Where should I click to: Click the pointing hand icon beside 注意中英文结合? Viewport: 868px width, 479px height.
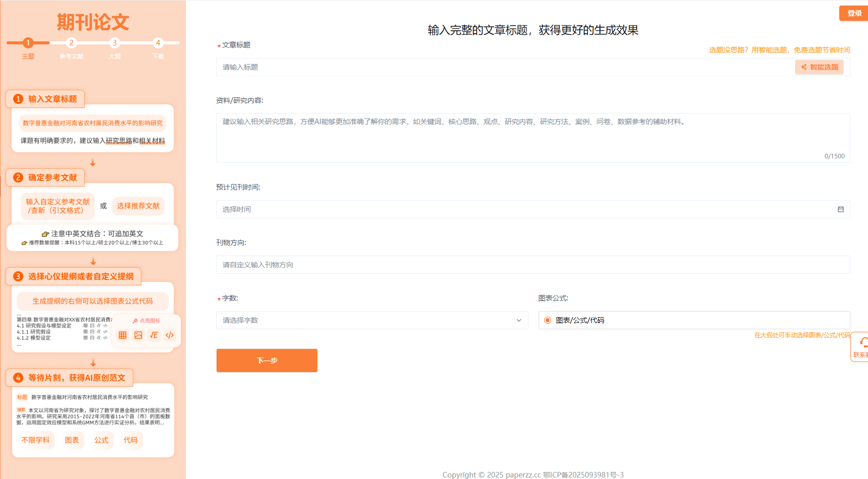tap(45, 234)
